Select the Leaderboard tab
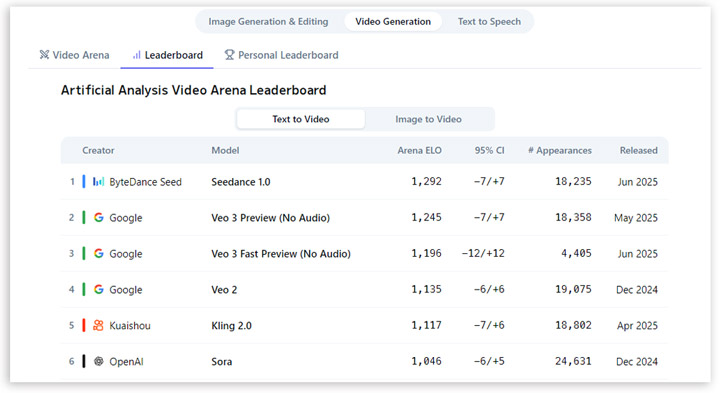The width and height of the screenshot is (720, 393). click(167, 55)
